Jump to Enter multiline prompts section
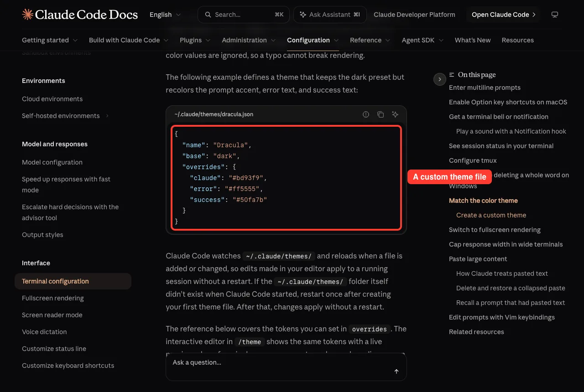The width and height of the screenshot is (584, 392). click(485, 88)
